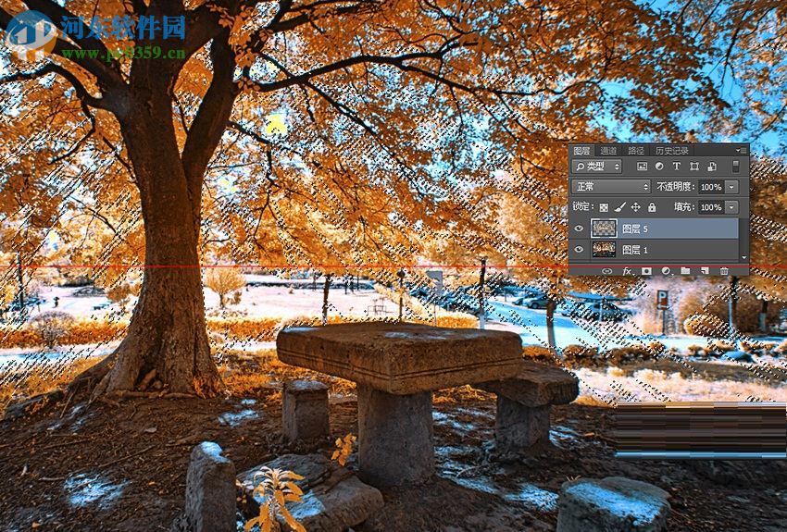
Task: Create a new layer
Action: 705,271
